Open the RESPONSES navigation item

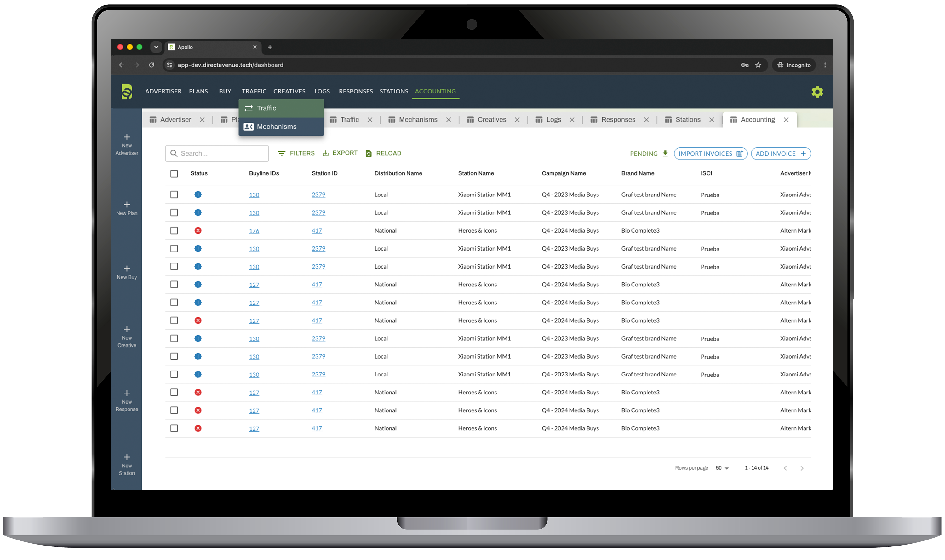point(356,91)
